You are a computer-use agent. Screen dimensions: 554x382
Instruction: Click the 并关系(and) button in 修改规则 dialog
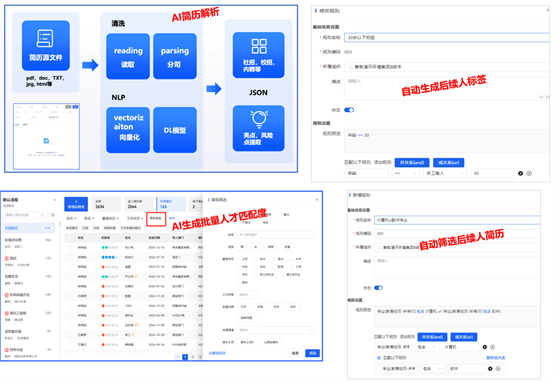412,162
